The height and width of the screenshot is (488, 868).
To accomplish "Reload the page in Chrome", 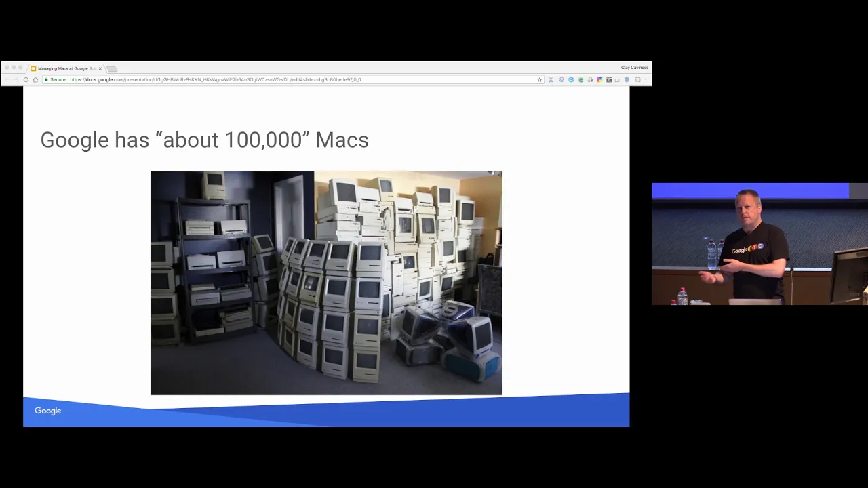I will coord(26,79).
